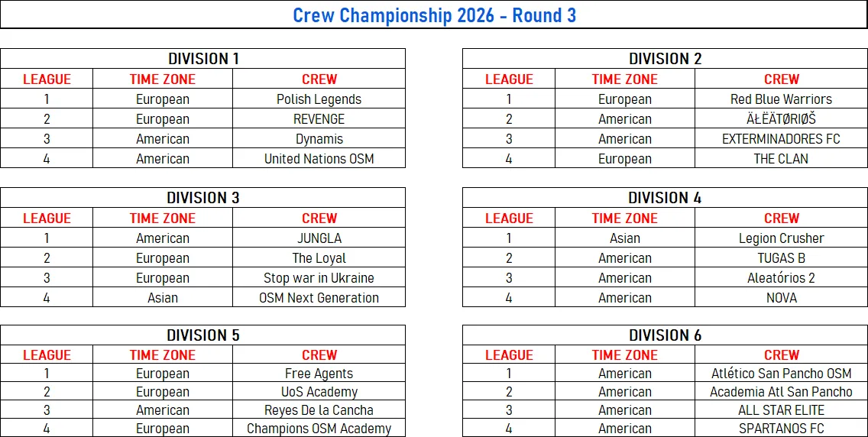The height and width of the screenshot is (437, 868).
Task: Click the United Nations OSM cell
Action: tap(319, 159)
